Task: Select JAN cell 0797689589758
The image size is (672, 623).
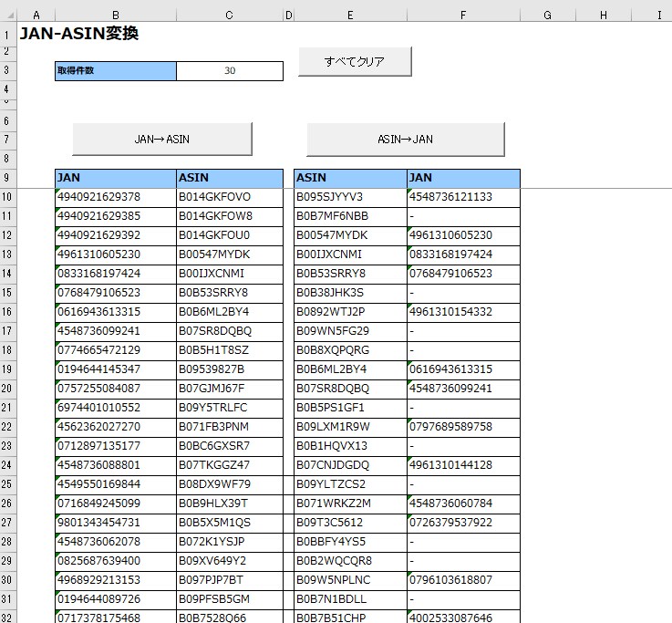Action: click(464, 427)
